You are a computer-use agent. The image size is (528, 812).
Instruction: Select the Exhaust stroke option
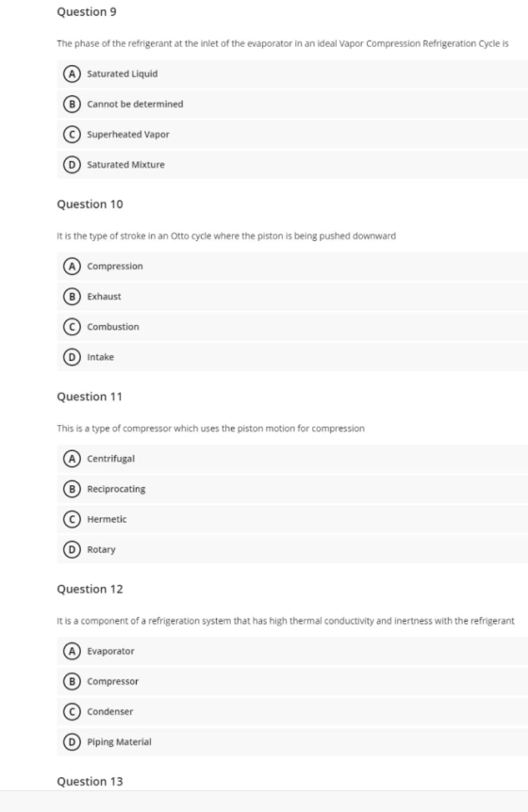click(x=292, y=296)
